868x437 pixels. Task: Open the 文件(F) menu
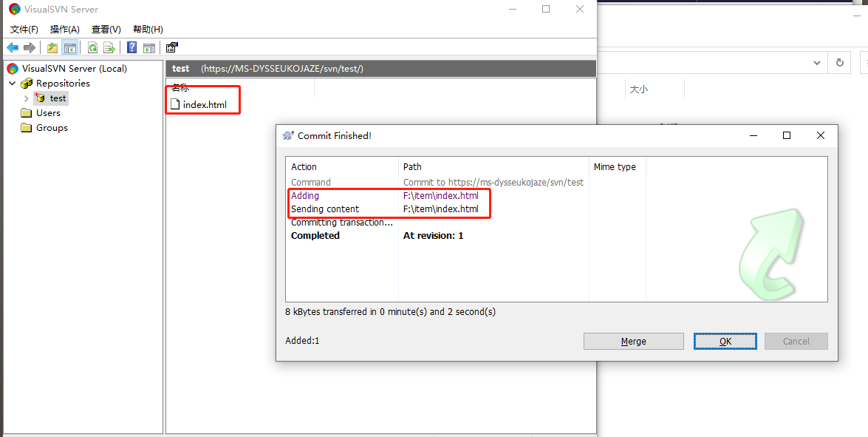tap(24, 30)
